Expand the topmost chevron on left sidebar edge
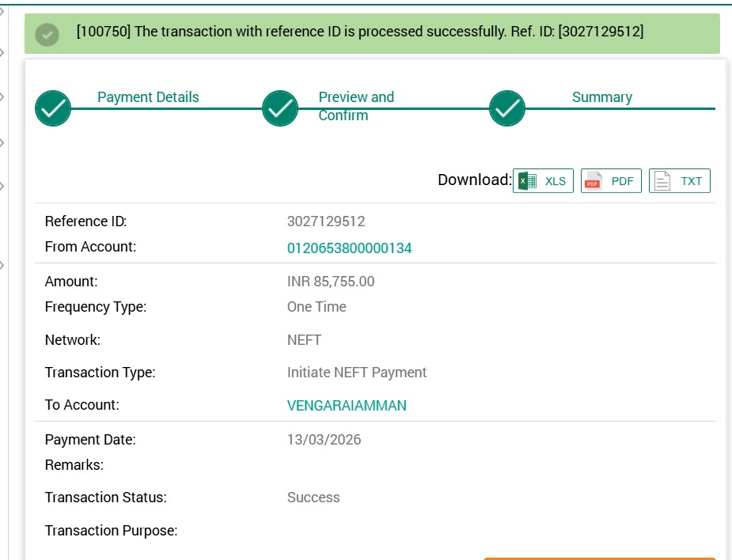The height and width of the screenshot is (560, 732). [x=2, y=11]
